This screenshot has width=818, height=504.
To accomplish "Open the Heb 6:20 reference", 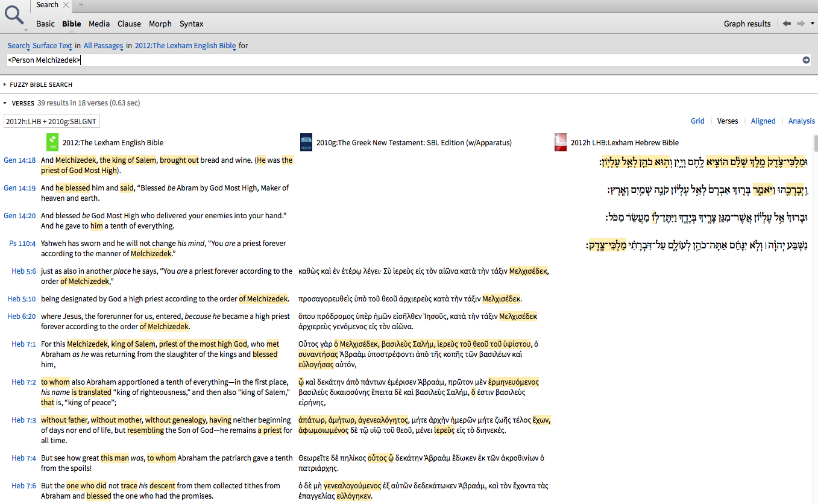I will coord(22,317).
